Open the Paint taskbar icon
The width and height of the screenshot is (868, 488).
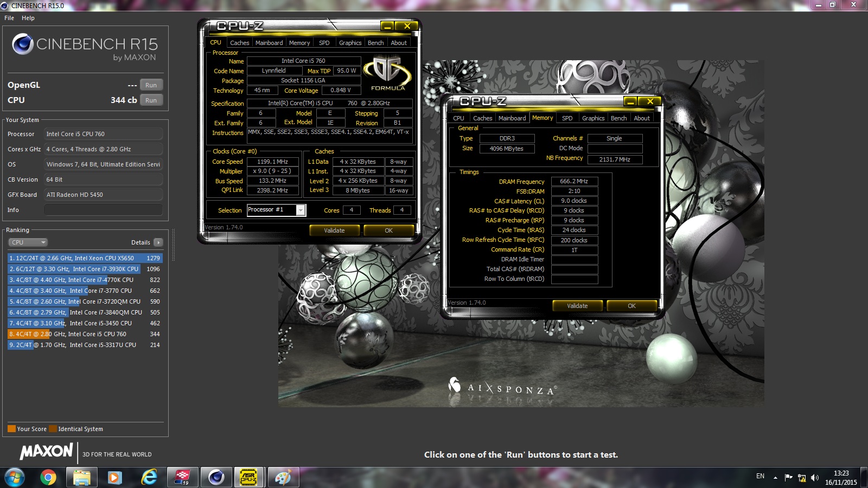[283, 477]
